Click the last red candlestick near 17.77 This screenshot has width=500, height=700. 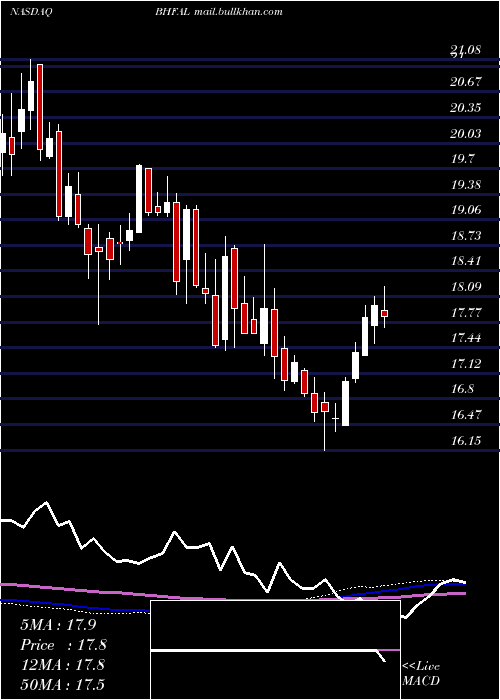[384, 313]
